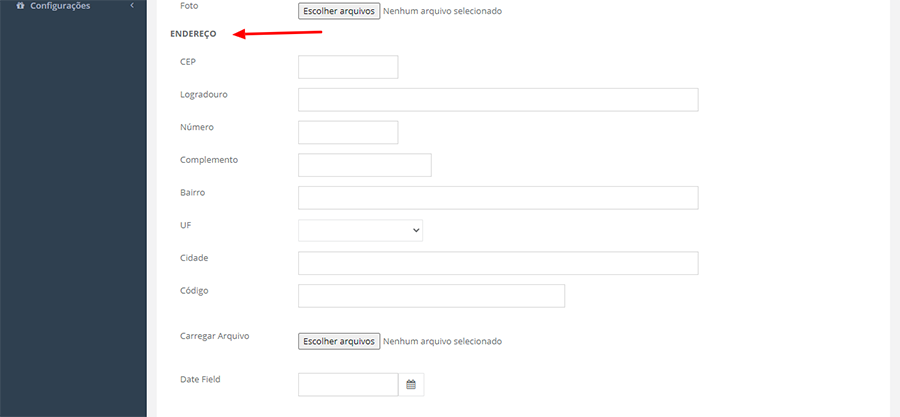Expand the Configurações sidebar chevron
This screenshot has width=900, height=417.
(x=132, y=6)
